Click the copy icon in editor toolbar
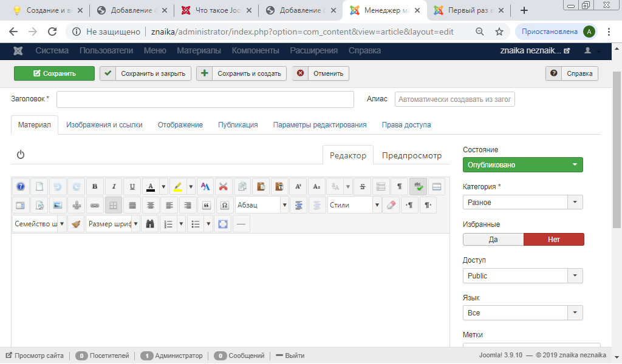The width and height of the screenshot is (622, 364). (242, 187)
